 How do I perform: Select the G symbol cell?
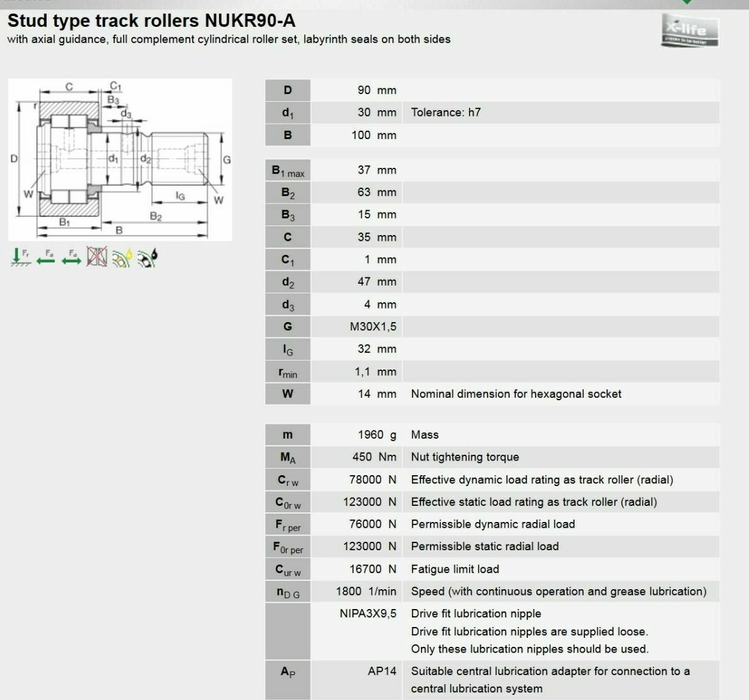(288, 327)
